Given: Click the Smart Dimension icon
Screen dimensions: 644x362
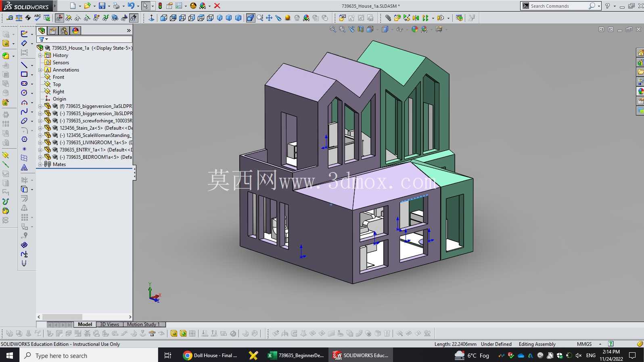Looking at the screenshot, I should (24, 43).
